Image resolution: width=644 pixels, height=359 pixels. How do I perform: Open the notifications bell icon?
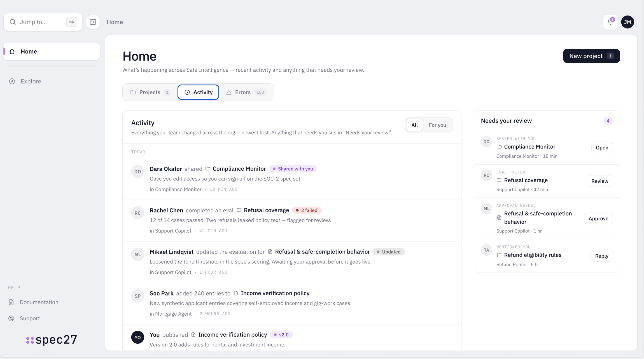610,22
